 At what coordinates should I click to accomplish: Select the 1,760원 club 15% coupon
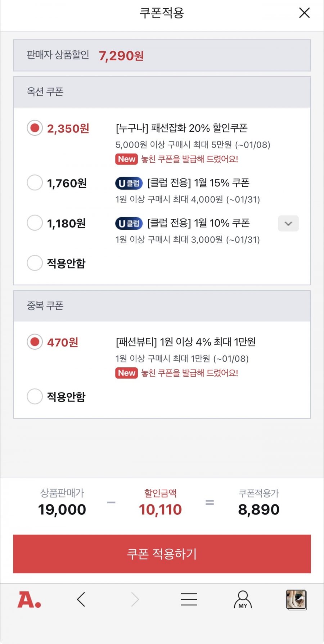[x=35, y=183]
